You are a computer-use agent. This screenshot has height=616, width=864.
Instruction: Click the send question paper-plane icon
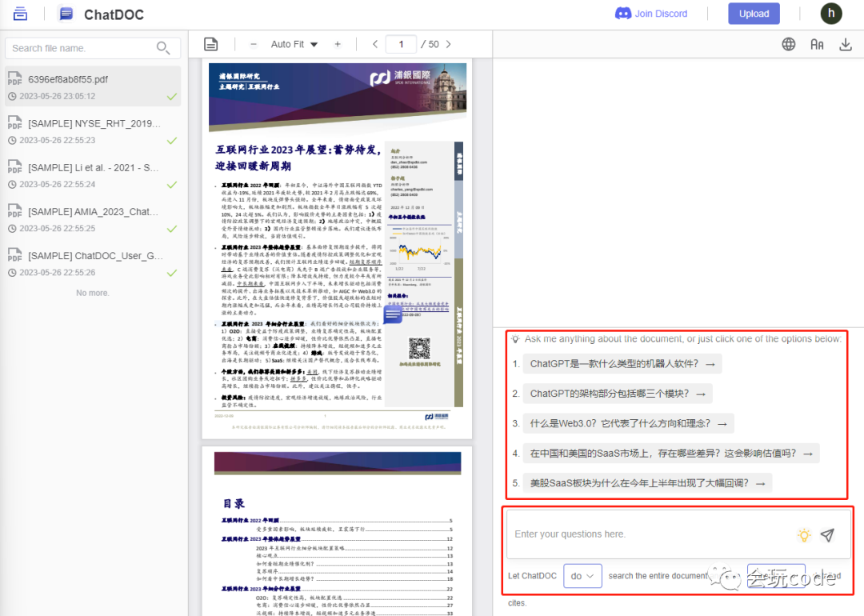click(x=828, y=534)
